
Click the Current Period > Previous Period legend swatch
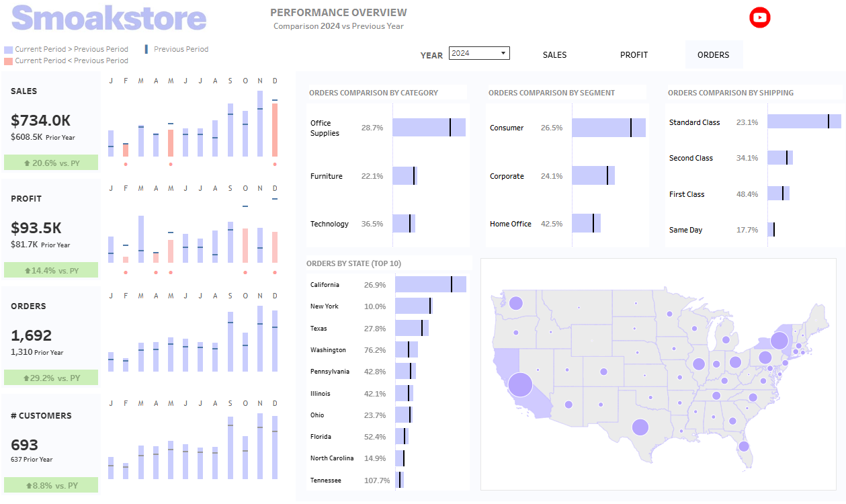8,50
